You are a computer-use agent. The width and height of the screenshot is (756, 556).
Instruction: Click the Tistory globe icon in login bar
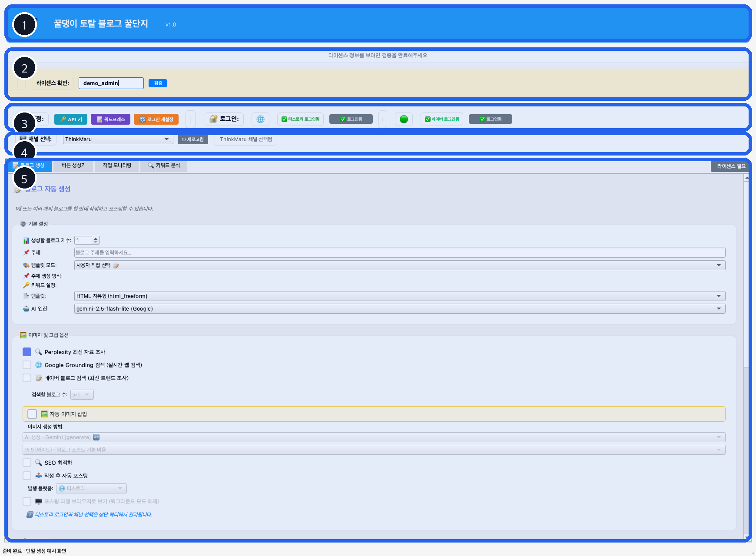(260, 119)
